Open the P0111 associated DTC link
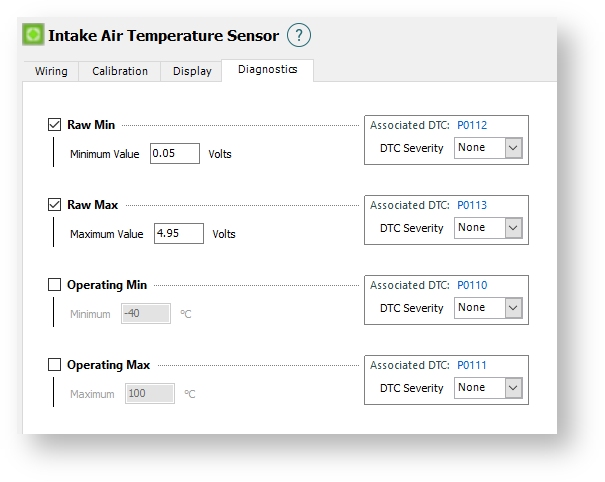This screenshot has width=605, height=482. click(472, 365)
